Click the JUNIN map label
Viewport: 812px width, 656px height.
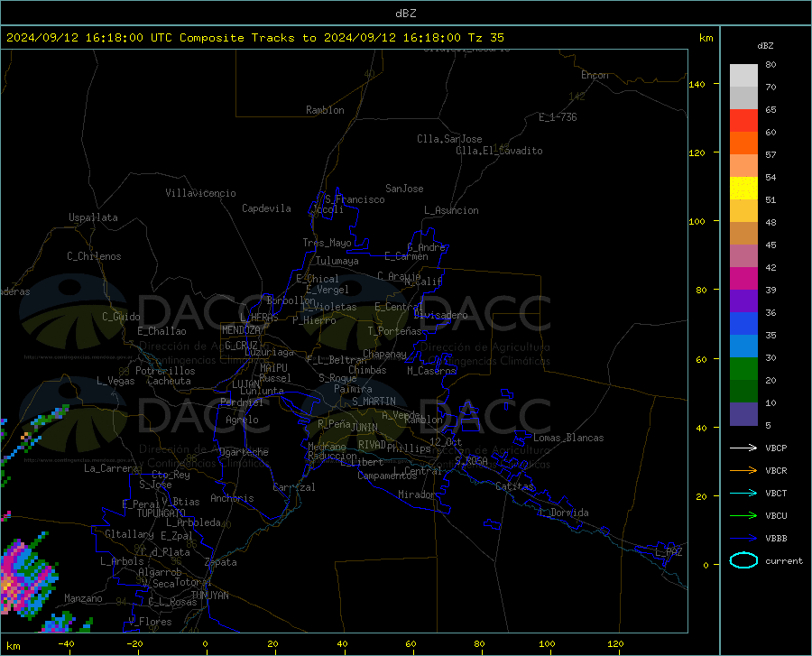(x=364, y=428)
